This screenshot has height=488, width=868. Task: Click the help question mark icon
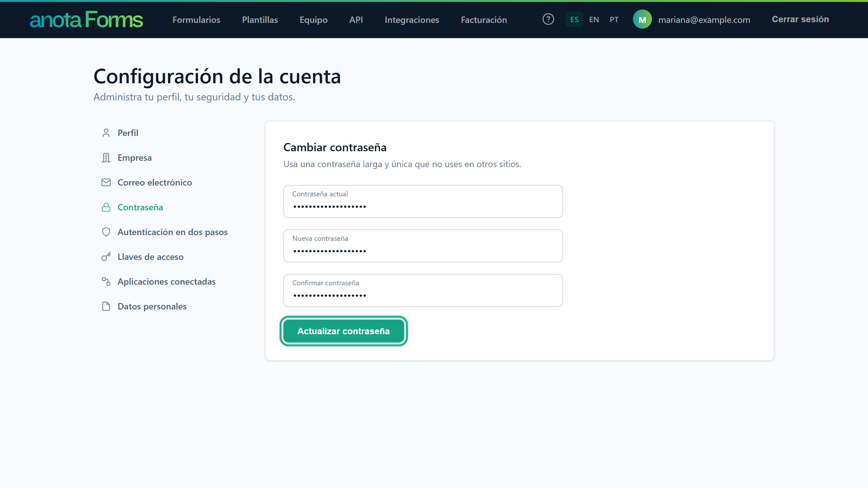click(x=548, y=19)
